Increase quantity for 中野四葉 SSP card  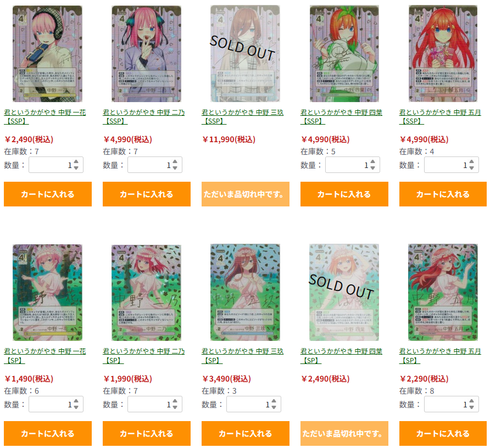[372, 162]
